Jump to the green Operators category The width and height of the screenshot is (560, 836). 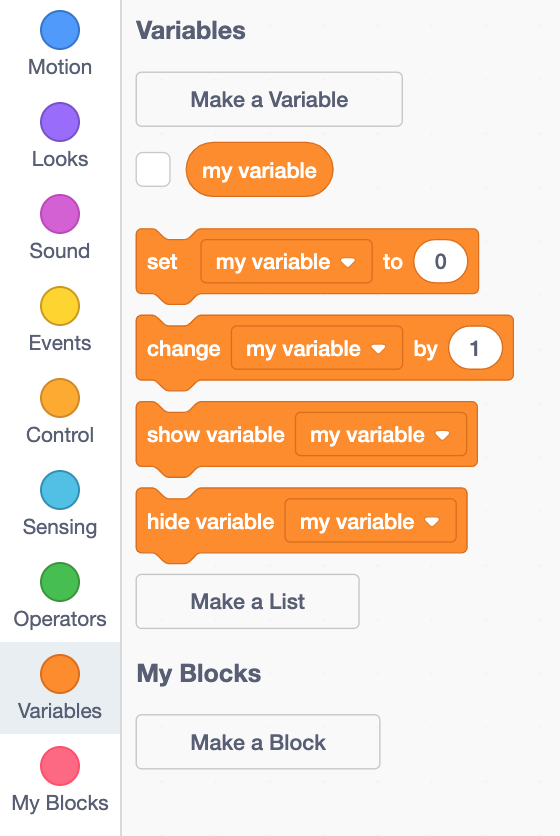coord(60,582)
